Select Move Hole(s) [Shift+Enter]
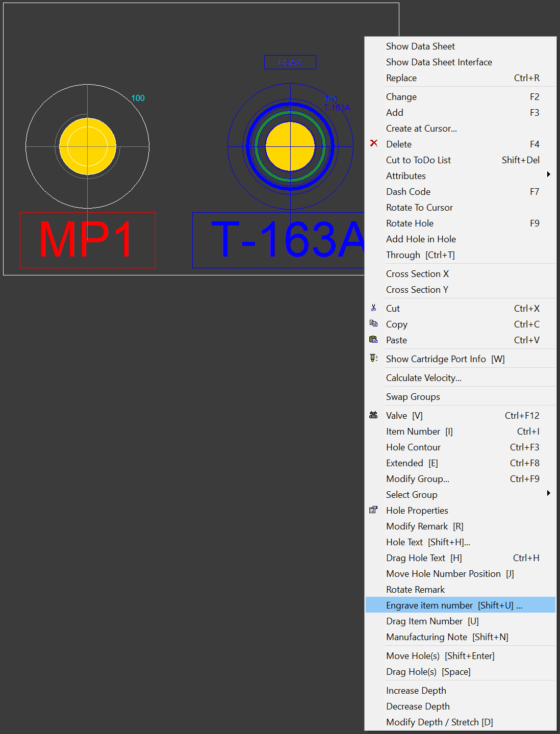Viewport: 560px width, 734px height. pos(461,656)
